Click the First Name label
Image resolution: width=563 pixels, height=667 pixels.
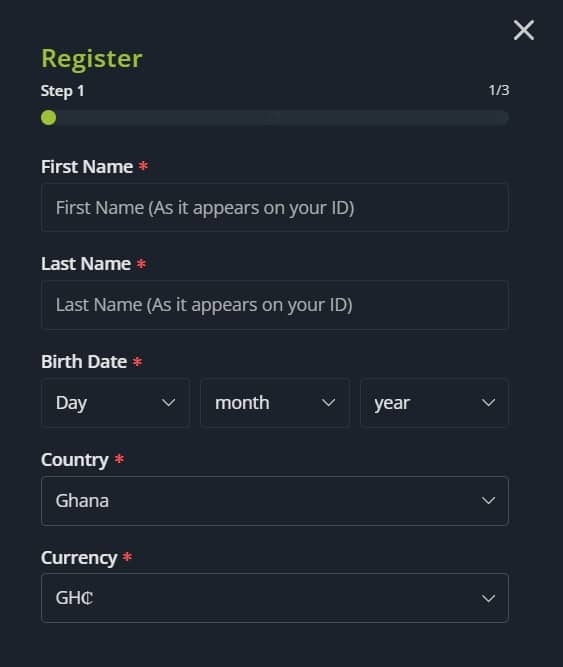click(x=87, y=167)
